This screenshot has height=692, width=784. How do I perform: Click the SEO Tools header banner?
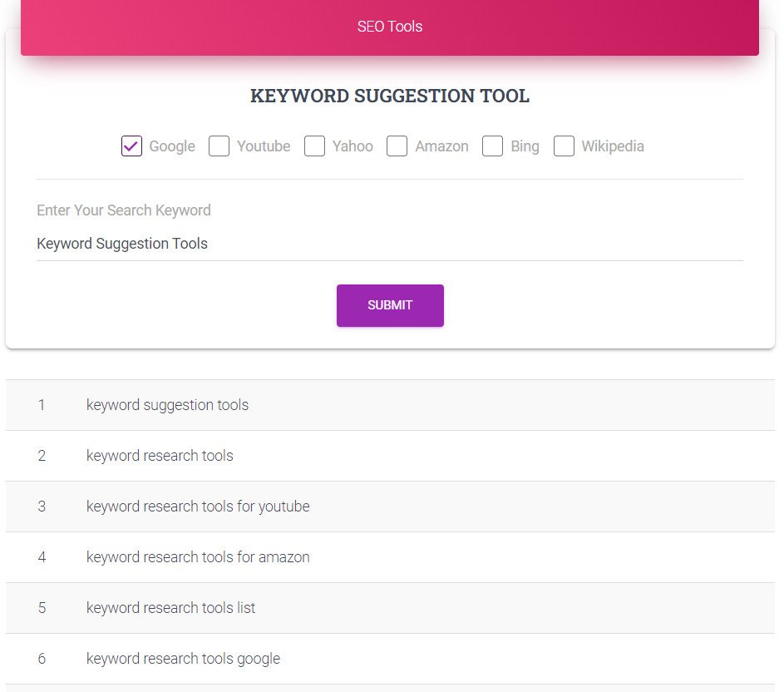(390, 27)
